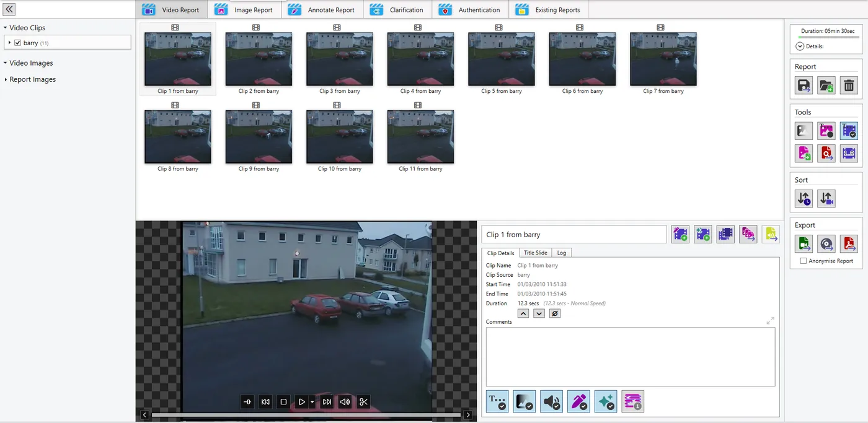This screenshot has height=423, width=868.
Task: Export report to disc
Action: click(x=826, y=243)
